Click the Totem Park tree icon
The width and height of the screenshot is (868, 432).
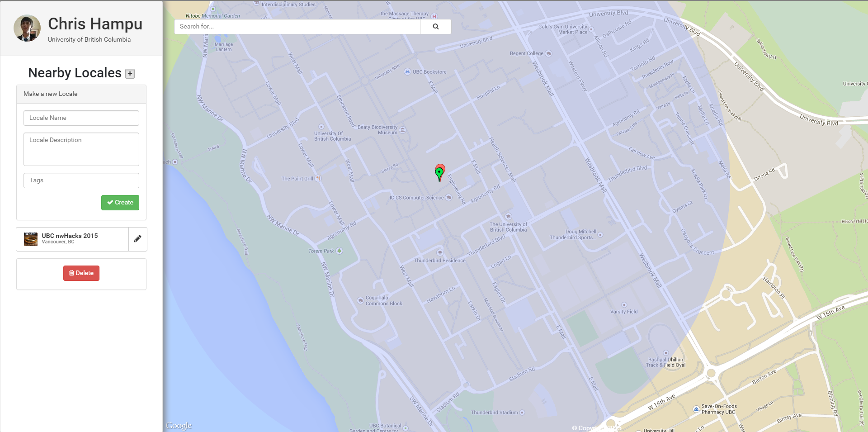coord(339,251)
